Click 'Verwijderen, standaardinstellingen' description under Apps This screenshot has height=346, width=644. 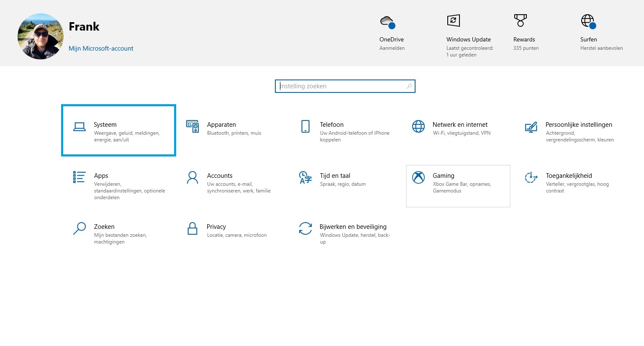(x=129, y=191)
